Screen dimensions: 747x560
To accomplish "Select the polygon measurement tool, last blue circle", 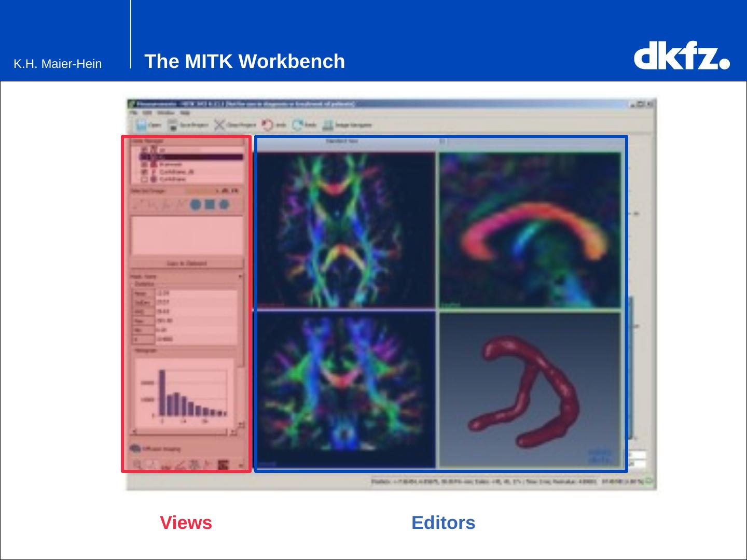I will pos(224,205).
